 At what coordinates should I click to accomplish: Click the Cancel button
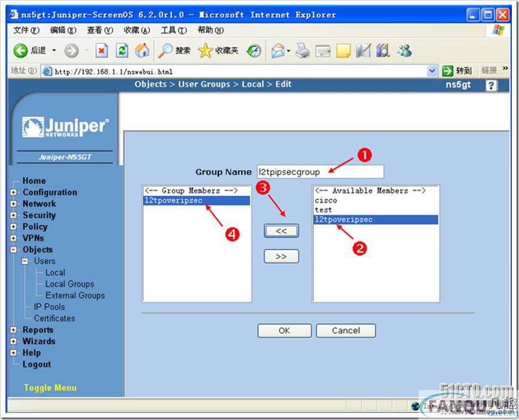pos(346,331)
